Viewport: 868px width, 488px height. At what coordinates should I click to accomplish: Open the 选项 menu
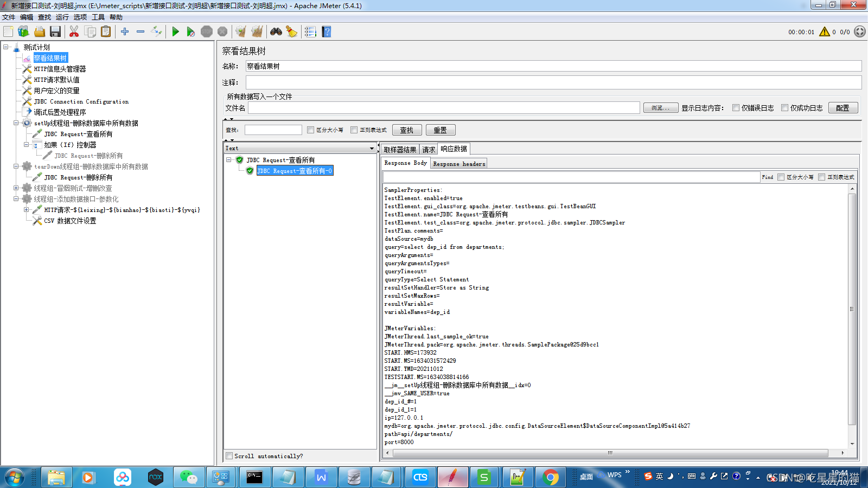coord(80,17)
